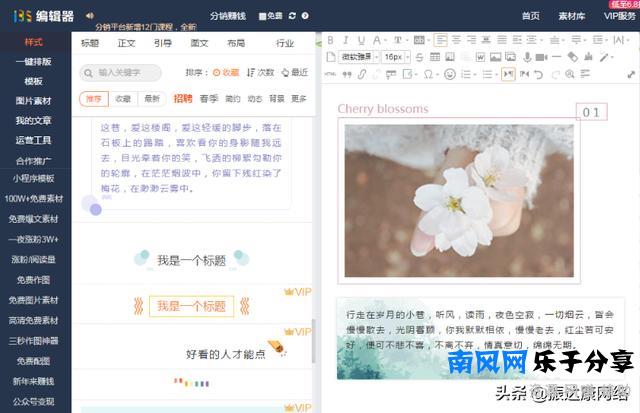The height and width of the screenshot is (413, 640).
Task: Open the 引导 style tab
Action: [x=163, y=43]
